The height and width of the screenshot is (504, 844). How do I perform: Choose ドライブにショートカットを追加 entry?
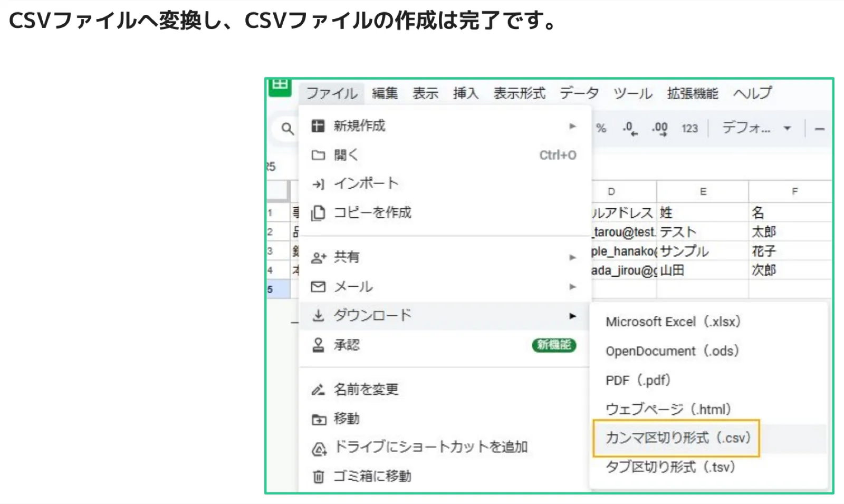point(444,448)
